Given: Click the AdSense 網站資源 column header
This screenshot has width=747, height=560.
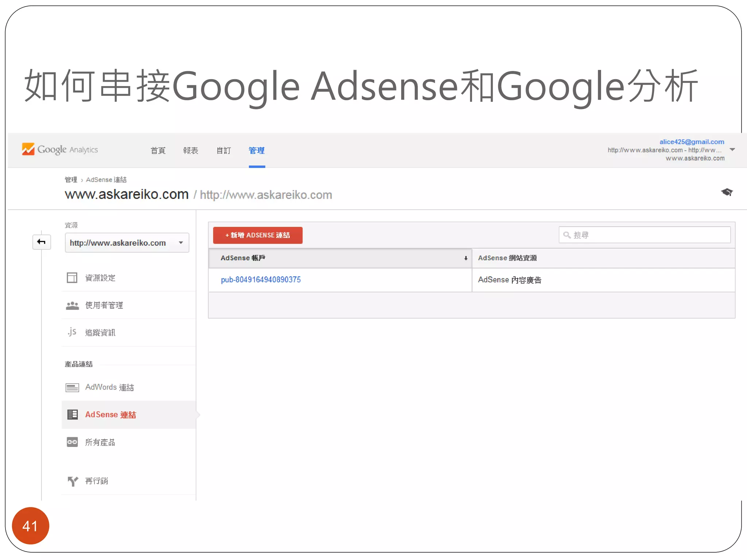Looking at the screenshot, I should (603, 258).
